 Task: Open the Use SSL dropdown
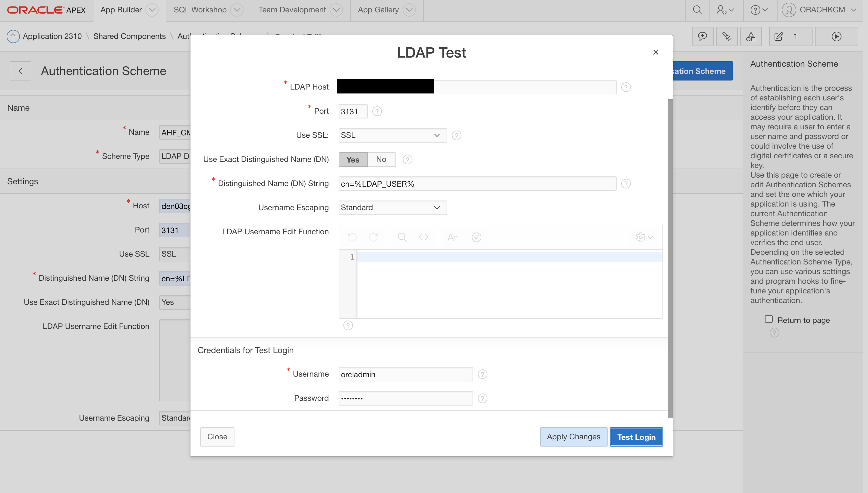[392, 135]
